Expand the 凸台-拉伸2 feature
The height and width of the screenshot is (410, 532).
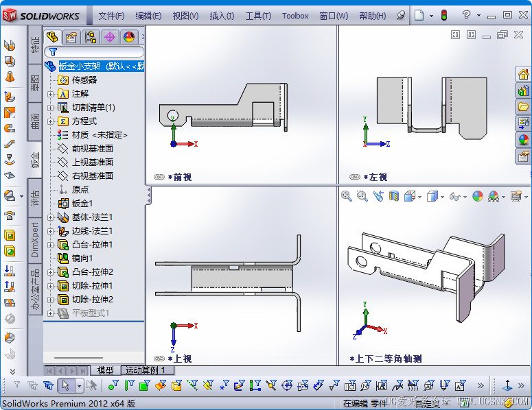50,272
